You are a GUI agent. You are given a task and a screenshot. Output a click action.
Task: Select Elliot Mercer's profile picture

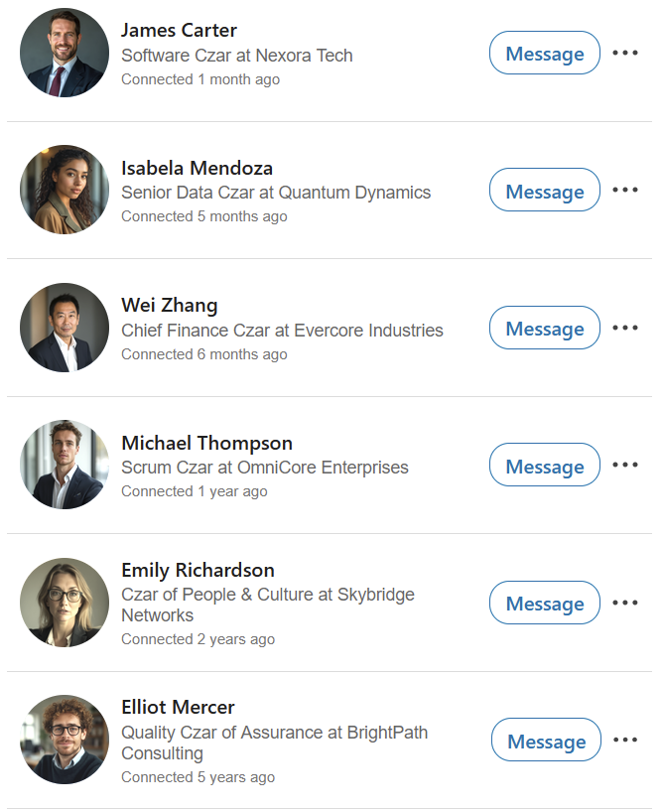[x=65, y=740]
